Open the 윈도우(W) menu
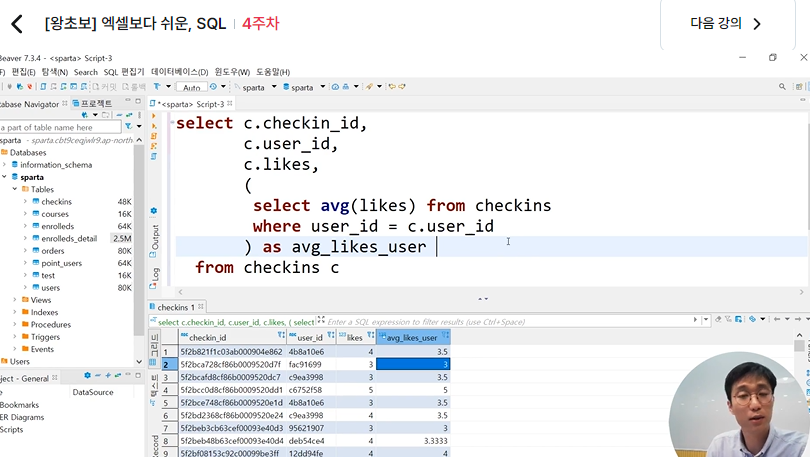The image size is (810, 457). click(232, 72)
